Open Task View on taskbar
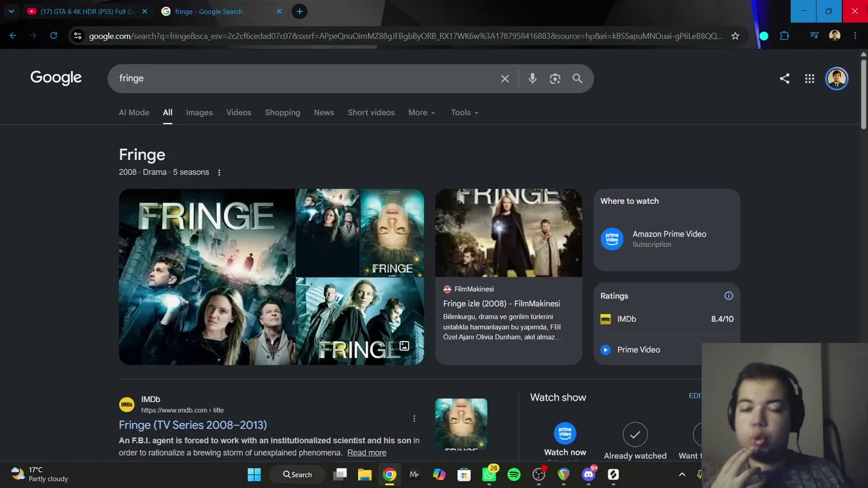 coord(340,474)
